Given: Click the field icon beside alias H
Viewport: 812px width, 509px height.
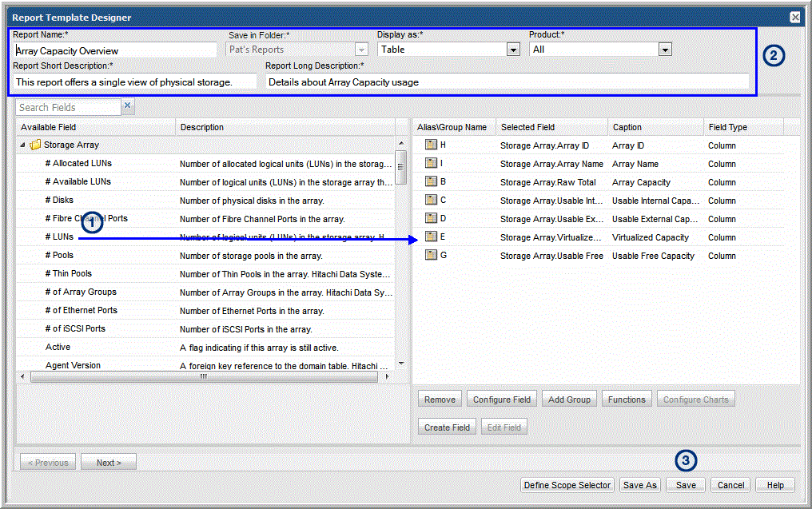Looking at the screenshot, I should tap(431, 145).
